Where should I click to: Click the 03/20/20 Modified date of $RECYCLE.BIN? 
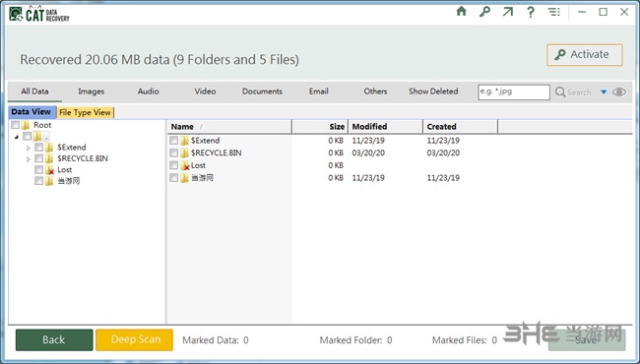pos(368,152)
